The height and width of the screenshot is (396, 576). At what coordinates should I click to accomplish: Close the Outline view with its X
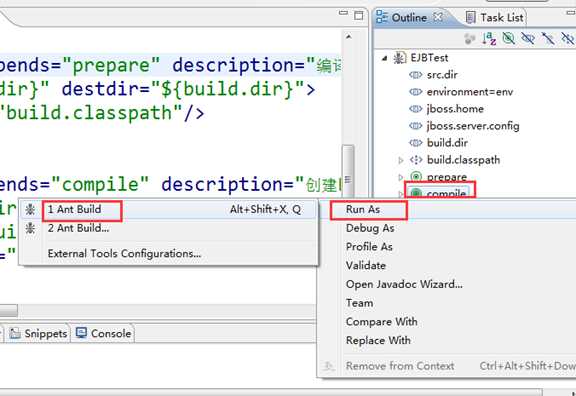[438, 17]
